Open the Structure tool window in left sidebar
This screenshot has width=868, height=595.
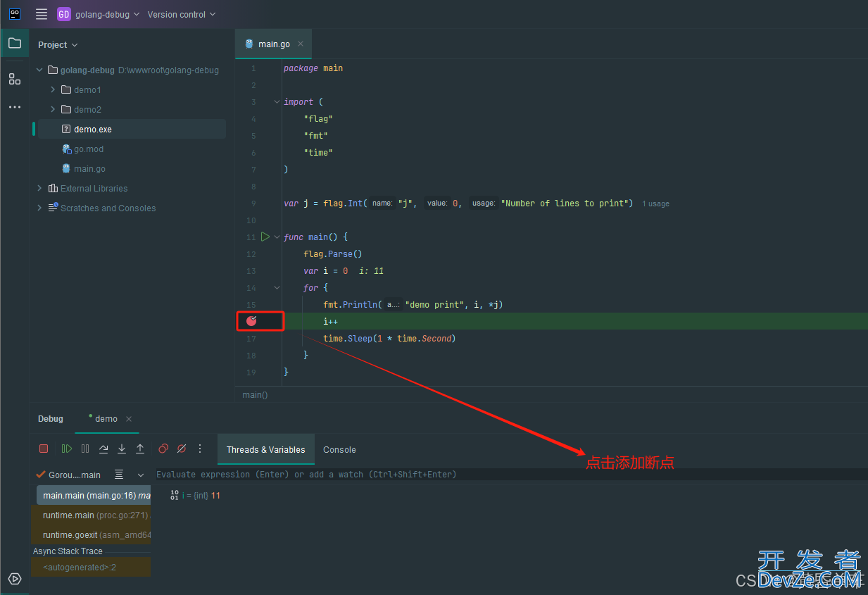(x=15, y=79)
